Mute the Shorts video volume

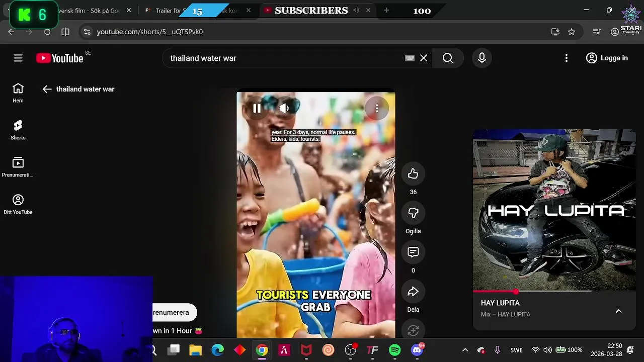coord(284,108)
